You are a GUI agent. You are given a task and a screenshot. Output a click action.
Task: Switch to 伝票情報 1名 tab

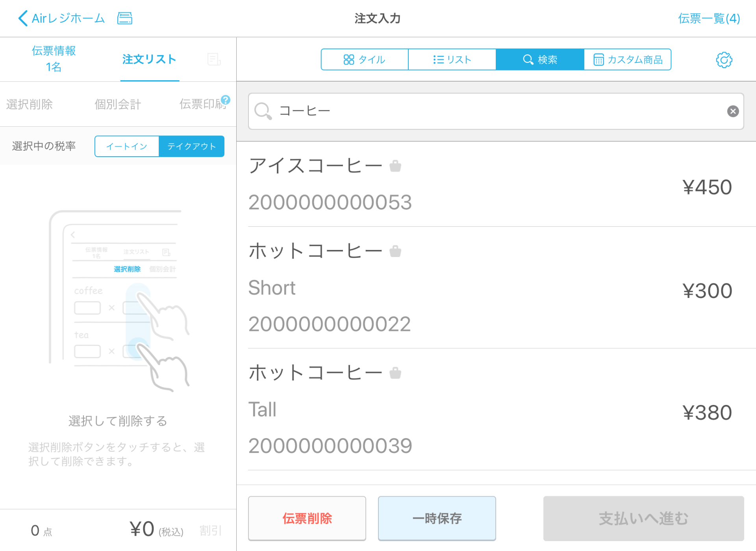tap(54, 59)
